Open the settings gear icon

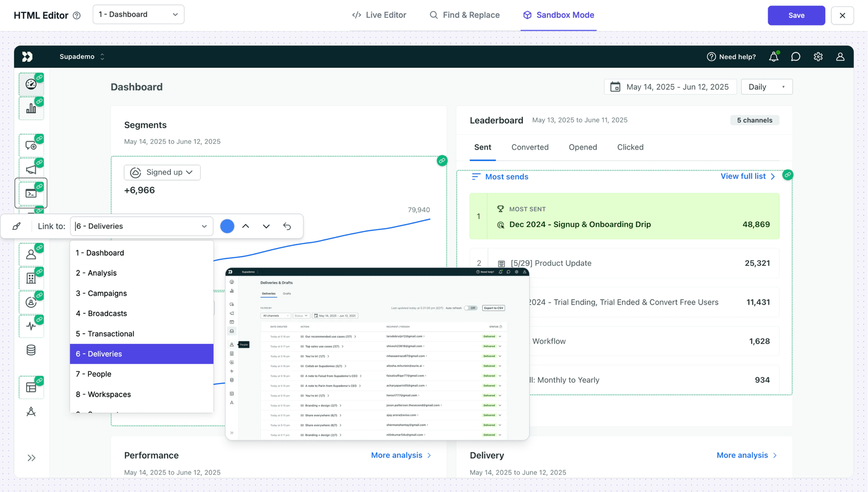[x=818, y=57]
